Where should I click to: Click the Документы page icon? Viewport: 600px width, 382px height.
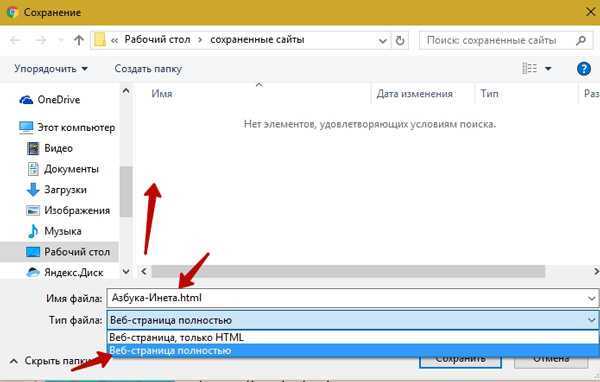[x=33, y=169]
